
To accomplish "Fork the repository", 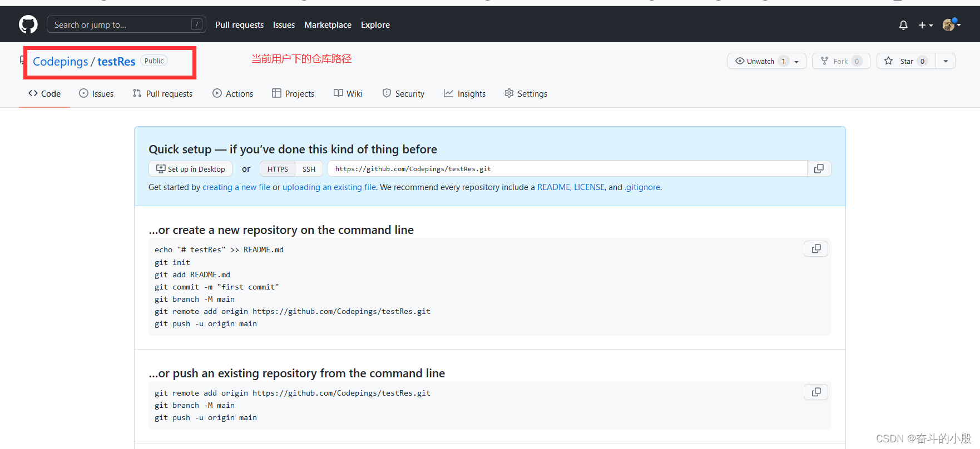I will (x=841, y=61).
